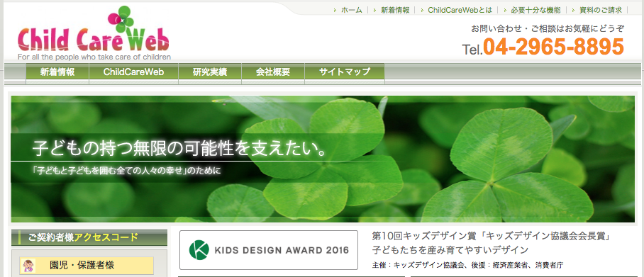The image size is (644, 277).
Task: Click the 園児・保護者様 access button
Action: coord(87,266)
